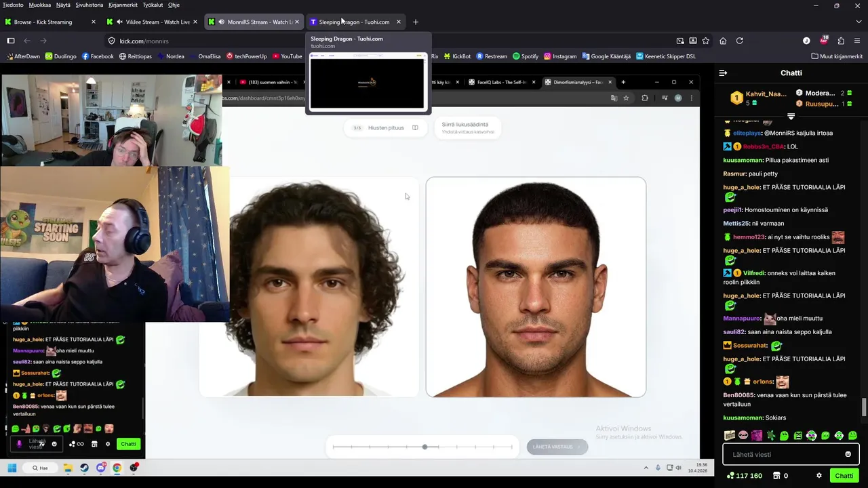Image resolution: width=868 pixels, height=488 pixels.
Task: Open the OBS icon in the taskbar
Action: point(134,468)
